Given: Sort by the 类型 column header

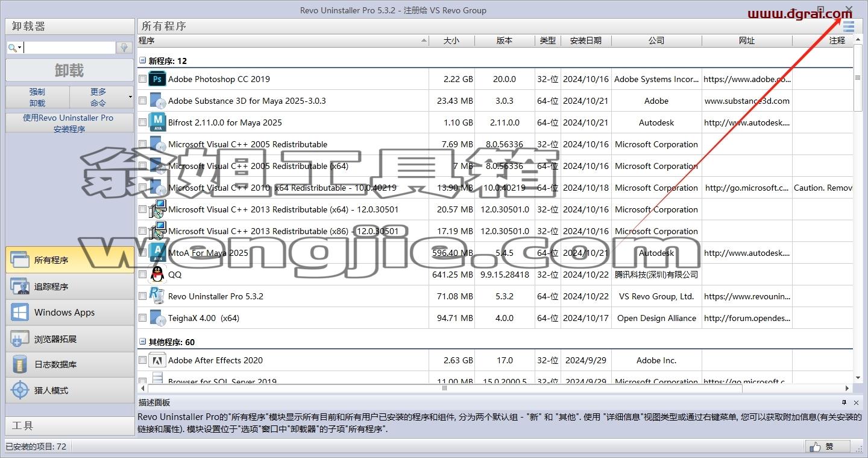Looking at the screenshot, I should pos(548,40).
